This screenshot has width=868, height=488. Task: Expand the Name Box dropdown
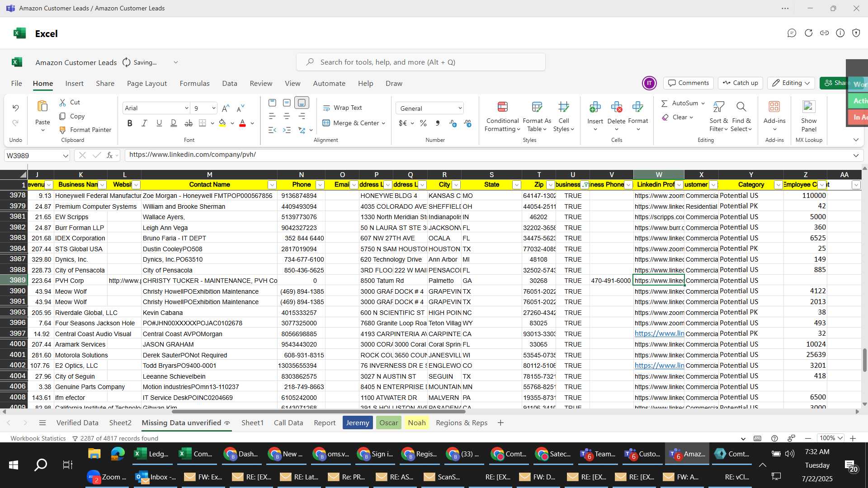tap(66, 156)
